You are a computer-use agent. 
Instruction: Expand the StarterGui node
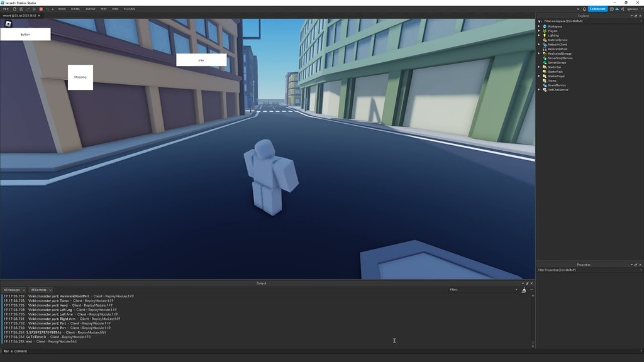pos(539,67)
